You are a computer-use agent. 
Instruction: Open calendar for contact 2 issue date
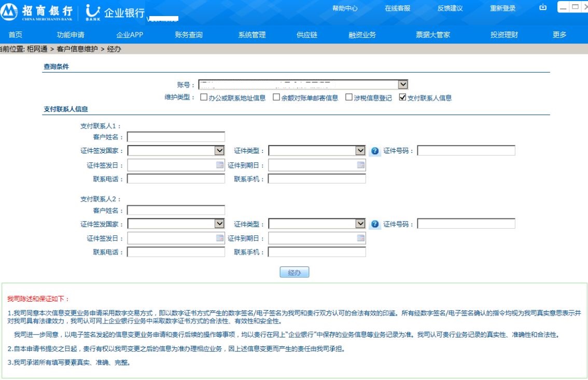tap(220, 238)
